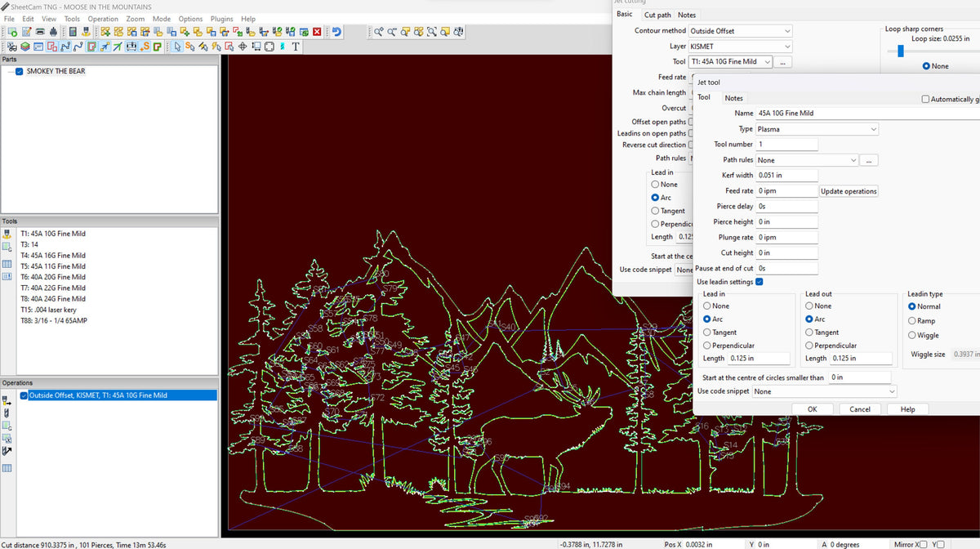Open the Contour method dropdown
Image resolution: width=980 pixels, height=549 pixels.
[x=741, y=31]
